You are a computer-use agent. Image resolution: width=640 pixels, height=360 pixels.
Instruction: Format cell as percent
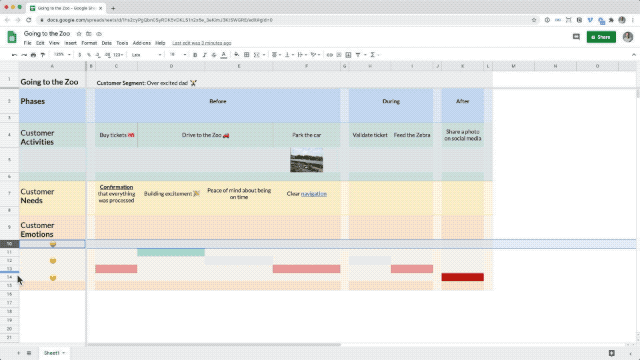pyautogui.click(x=89, y=55)
